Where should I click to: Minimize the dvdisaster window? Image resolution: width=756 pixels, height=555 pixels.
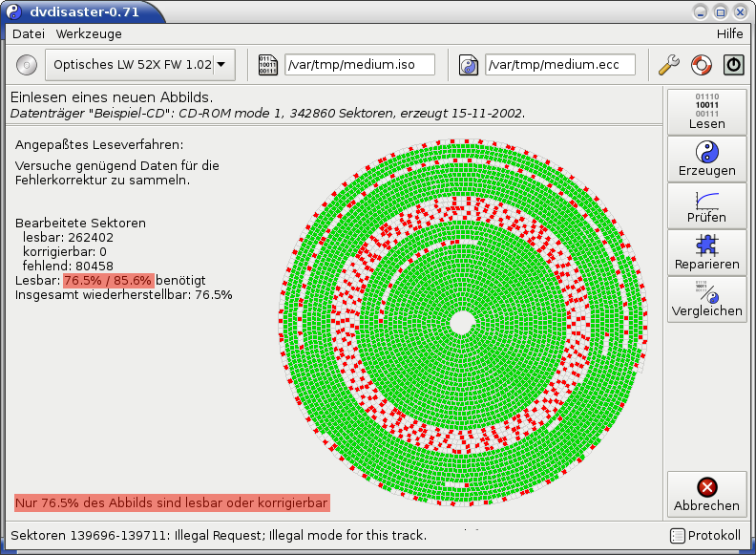pos(701,12)
